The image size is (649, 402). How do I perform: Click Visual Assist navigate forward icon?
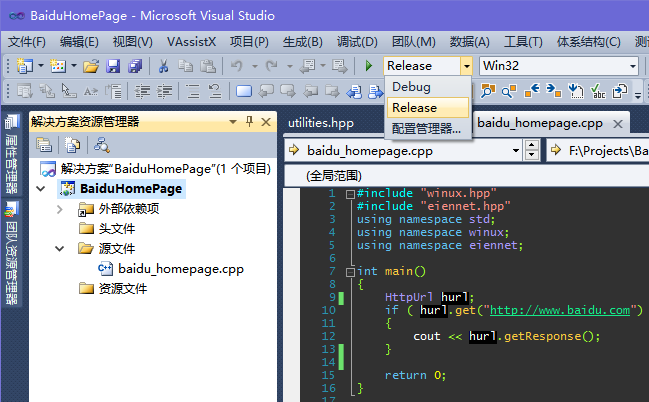[553, 91]
